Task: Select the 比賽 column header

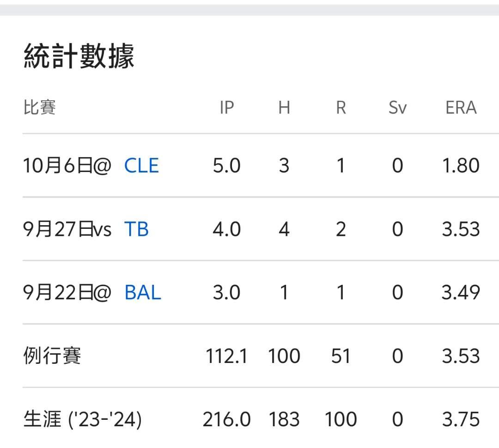Action: coord(40,108)
